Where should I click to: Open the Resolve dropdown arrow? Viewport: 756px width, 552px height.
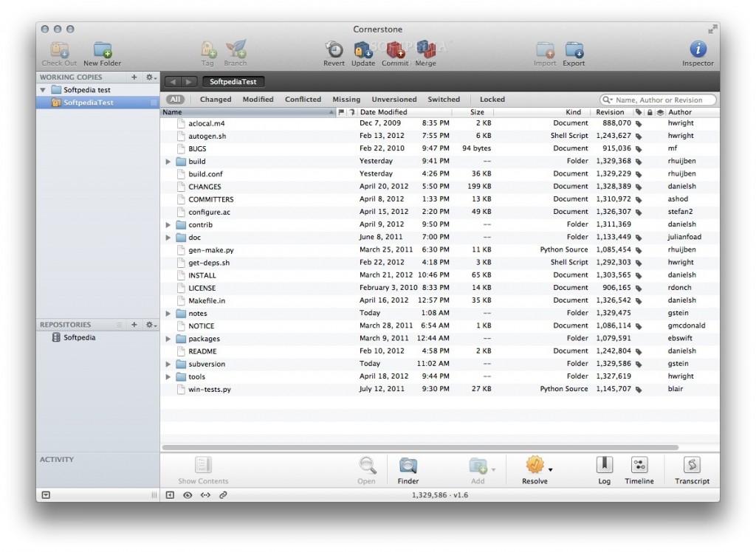click(550, 469)
